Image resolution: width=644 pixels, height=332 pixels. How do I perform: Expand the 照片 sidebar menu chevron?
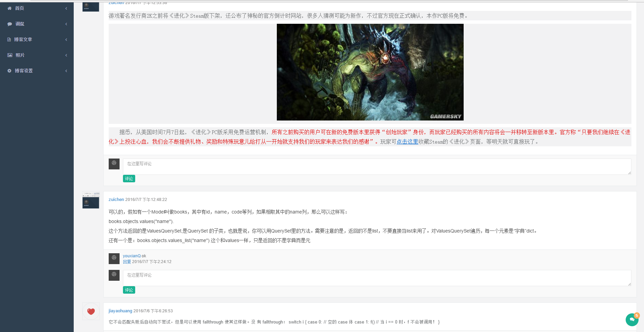coord(66,55)
